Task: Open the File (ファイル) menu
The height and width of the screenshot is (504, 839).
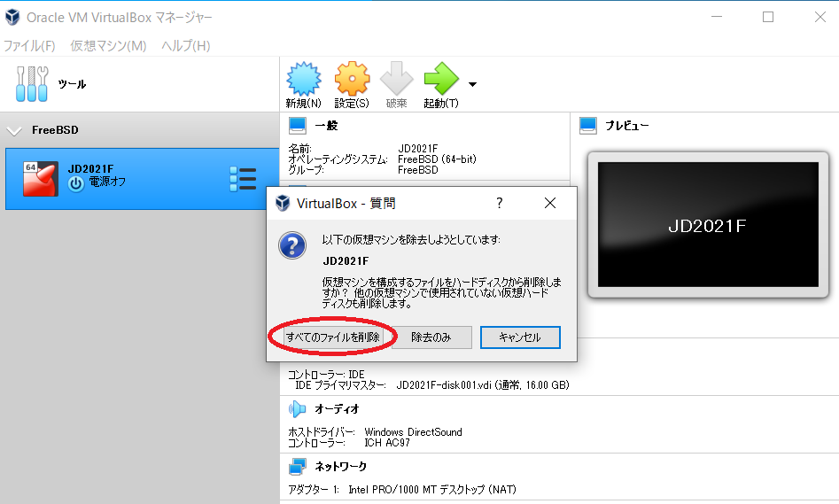Action: 29,45
